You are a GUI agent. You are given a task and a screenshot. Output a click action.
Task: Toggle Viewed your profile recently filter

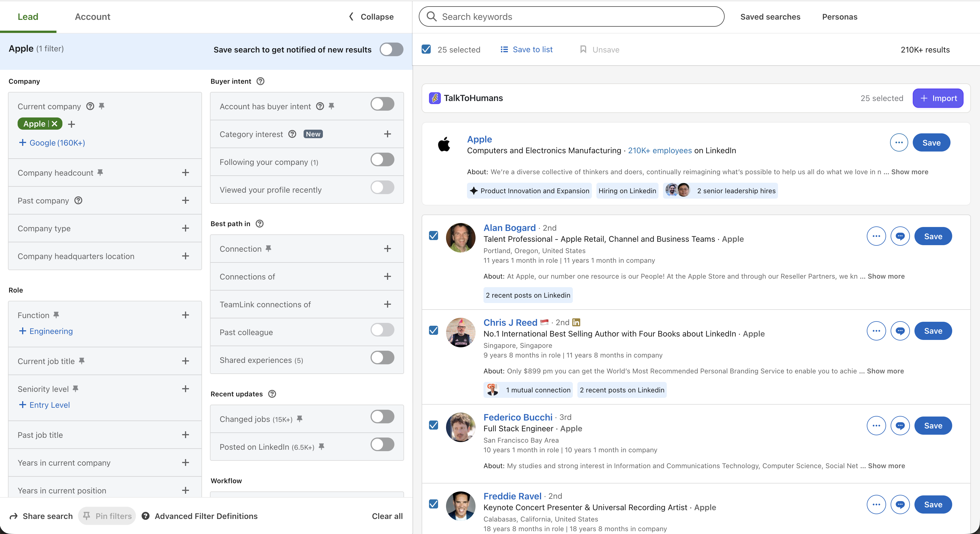[x=382, y=188]
